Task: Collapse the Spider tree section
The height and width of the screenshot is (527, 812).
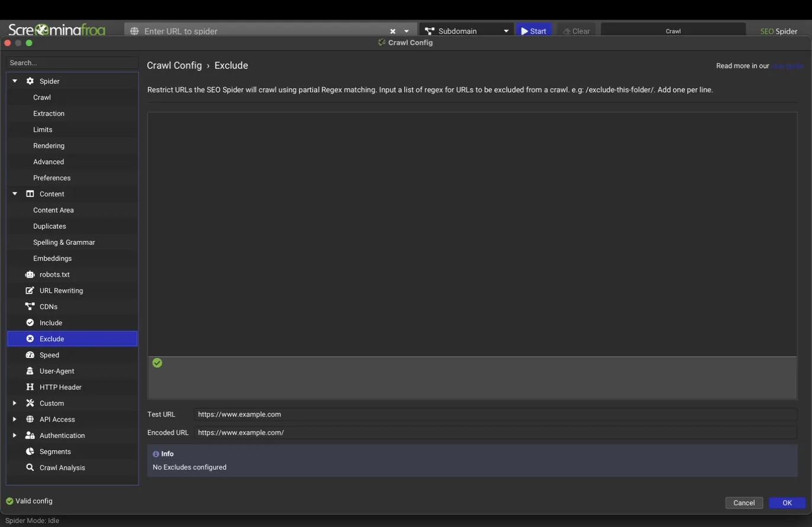Action: click(15, 81)
